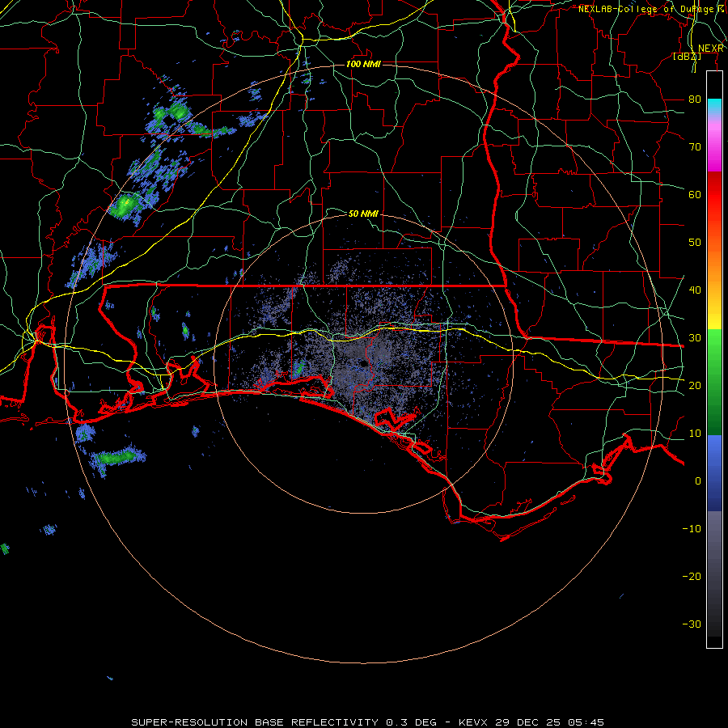Click the NEXR label below the watermark
Screen dimensions: 728x728
pos(710,49)
